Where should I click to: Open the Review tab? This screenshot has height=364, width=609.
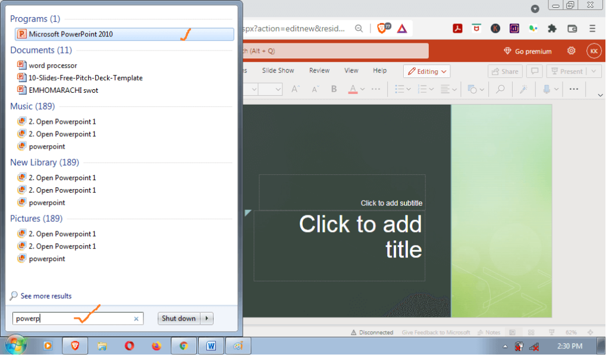319,71
